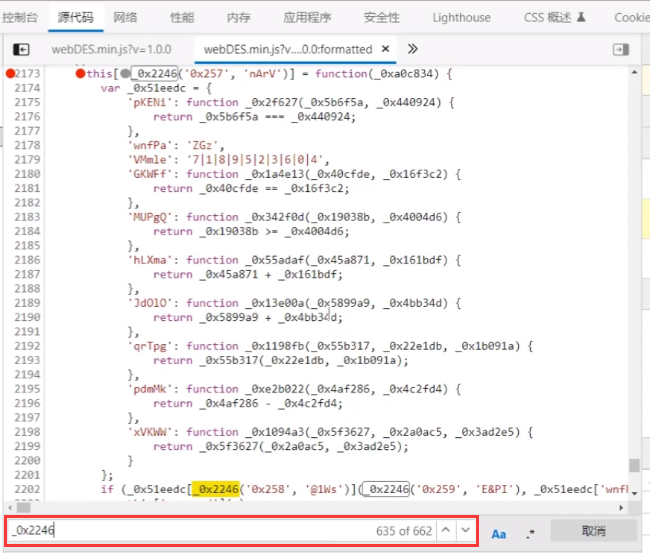Jump to previous search match arrow
The width and height of the screenshot is (650, 553).
pyautogui.click(x=446, y=531)
